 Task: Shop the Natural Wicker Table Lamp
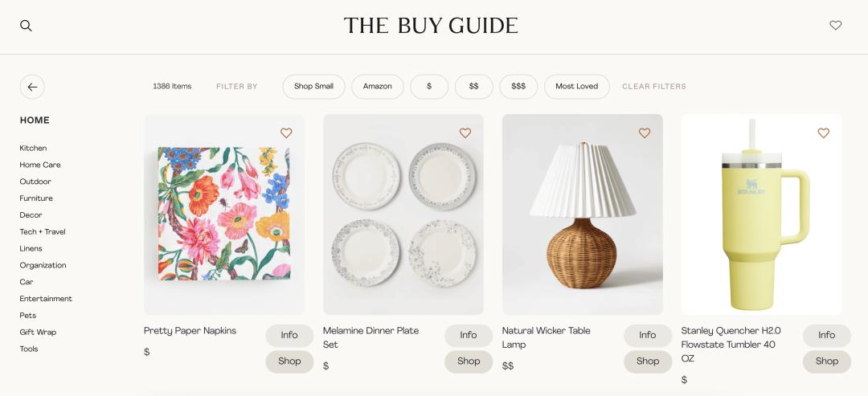(648, 361)
